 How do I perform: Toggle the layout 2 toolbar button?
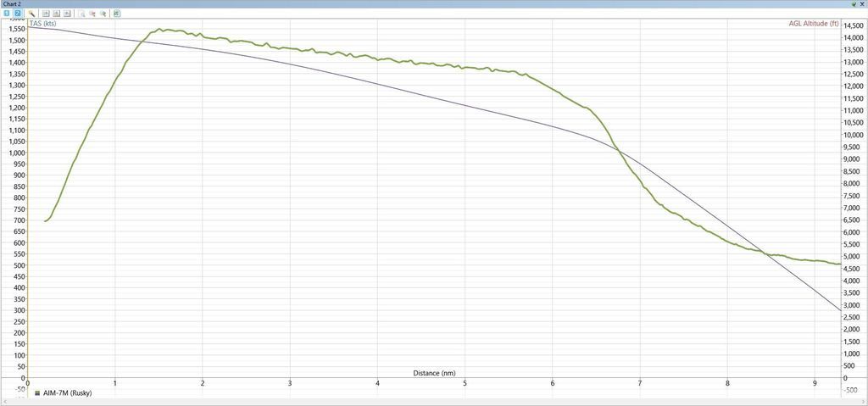pyautogui.click(x=17, y=14)
